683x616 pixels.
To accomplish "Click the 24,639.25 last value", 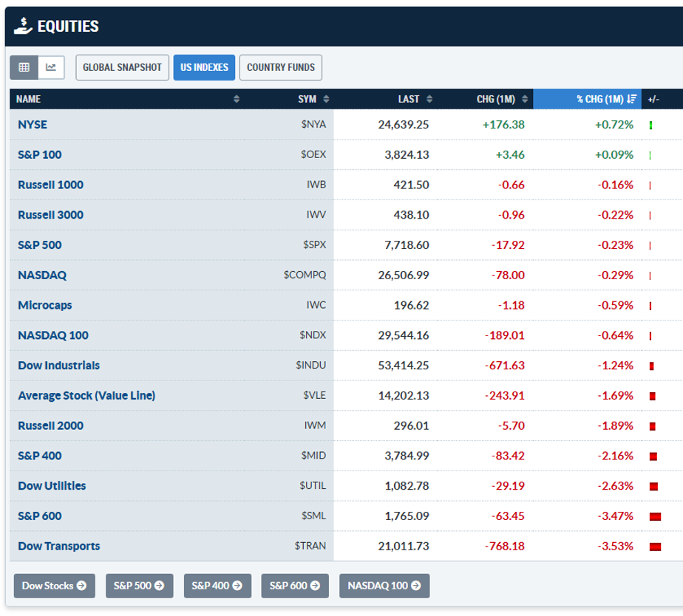I will (x=404, y=125).
